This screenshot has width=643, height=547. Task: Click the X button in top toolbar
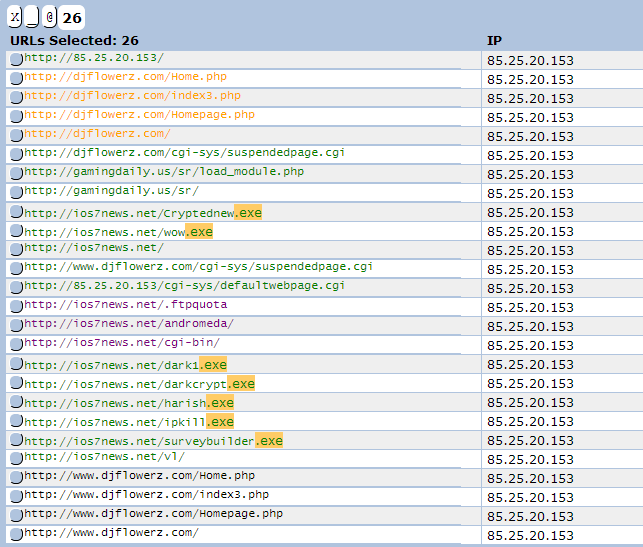14,17
